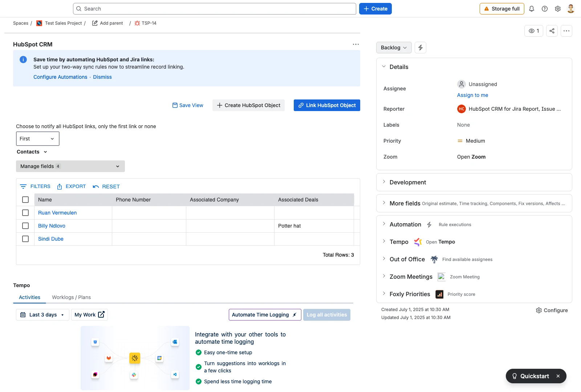Click the Out of Office palm icon
Image resolution: width=581 pixels, height=392 pixels.
(x=434, y=259)
